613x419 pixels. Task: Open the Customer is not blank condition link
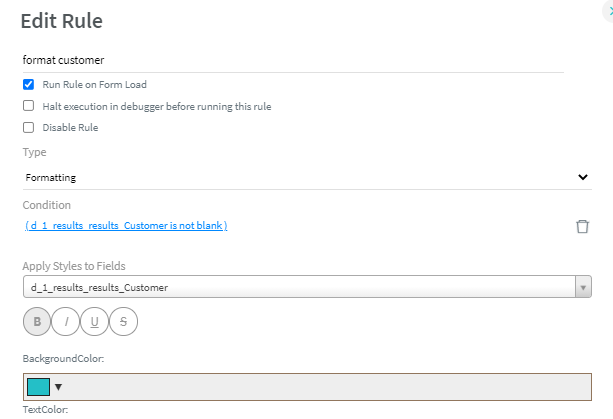[126, 226]
